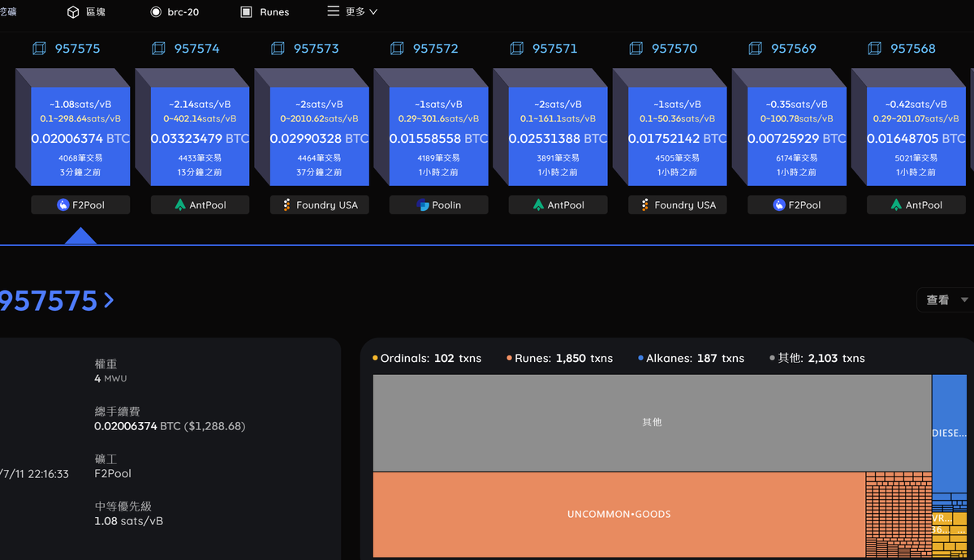Go to the 區塊 menu item
974x560 pixels.
95,12
